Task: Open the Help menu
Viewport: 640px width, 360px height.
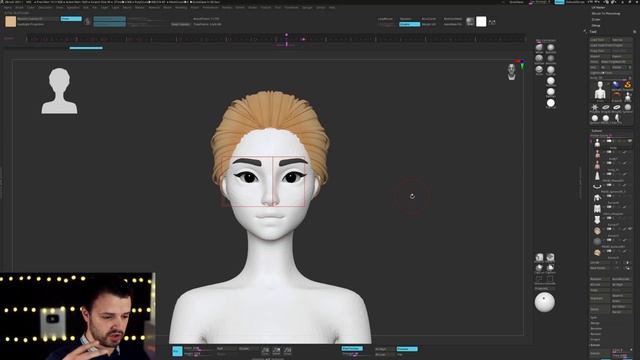Action: click(332, 7)
